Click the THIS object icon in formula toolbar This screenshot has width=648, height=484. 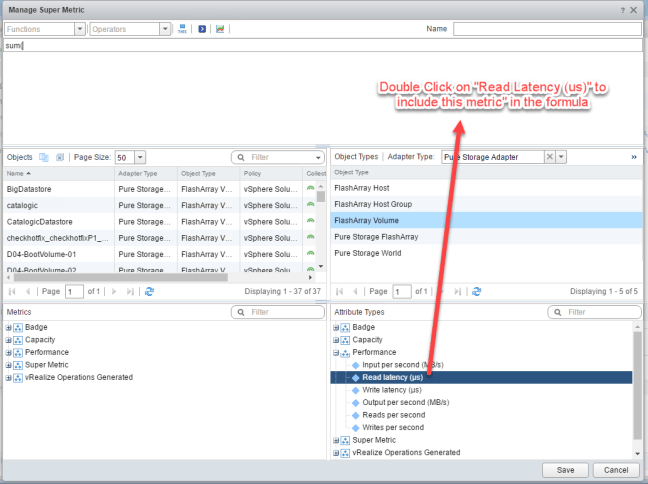(x=183, y=29)
